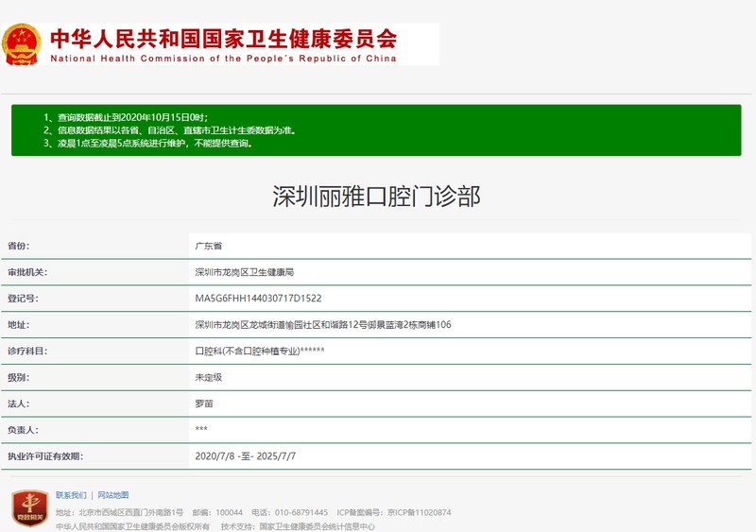This screenshot has width=756, height=532.
Task: Click the legal person value 罗苗
Action: click(x=204, y=403)
